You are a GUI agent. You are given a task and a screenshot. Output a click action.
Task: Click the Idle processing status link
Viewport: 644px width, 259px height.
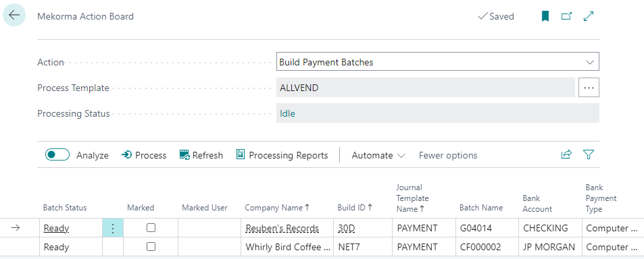(x=287, y=113)
